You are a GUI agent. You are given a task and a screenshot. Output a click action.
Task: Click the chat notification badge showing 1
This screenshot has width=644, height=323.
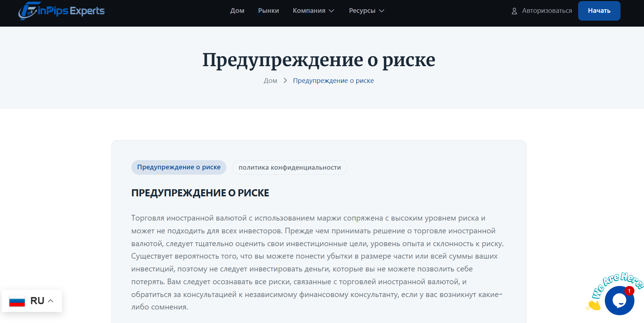(x=629, y=291)
